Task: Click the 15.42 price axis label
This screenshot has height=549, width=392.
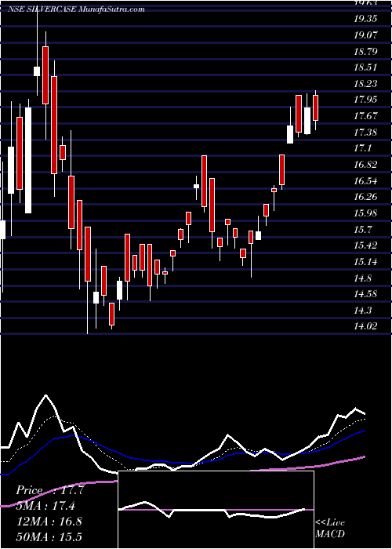Action: (x=365, y=245)
